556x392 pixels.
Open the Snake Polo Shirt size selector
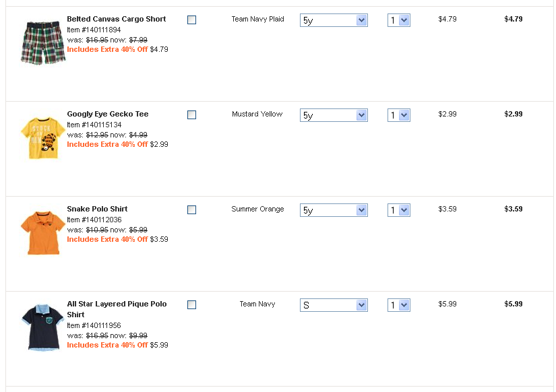[334, 211]
